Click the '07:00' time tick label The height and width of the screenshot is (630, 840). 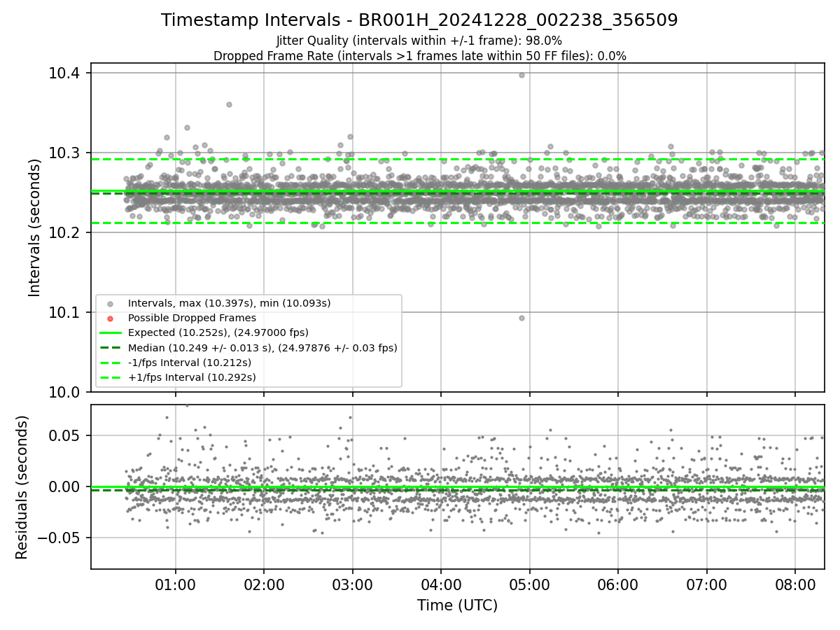point(706,584)
